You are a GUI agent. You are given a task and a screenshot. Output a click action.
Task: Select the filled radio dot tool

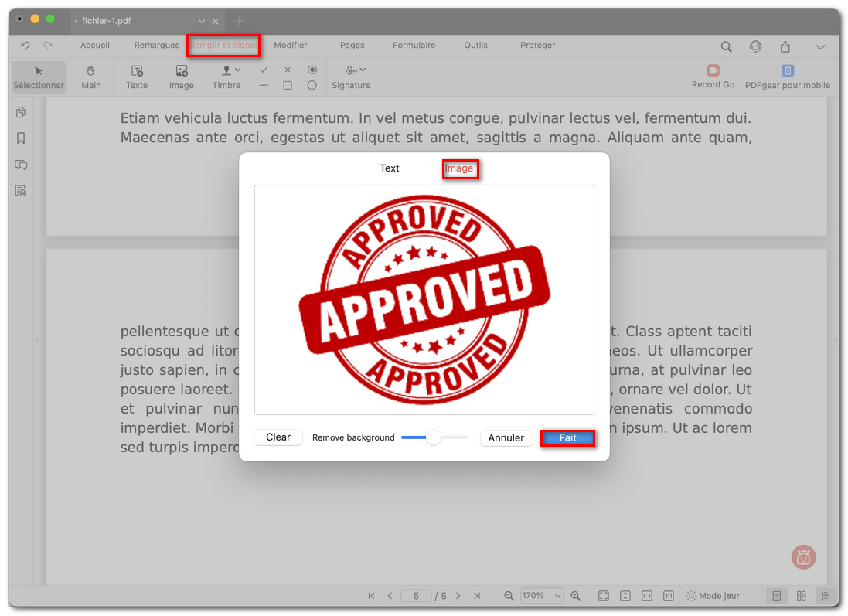point(312,70)
